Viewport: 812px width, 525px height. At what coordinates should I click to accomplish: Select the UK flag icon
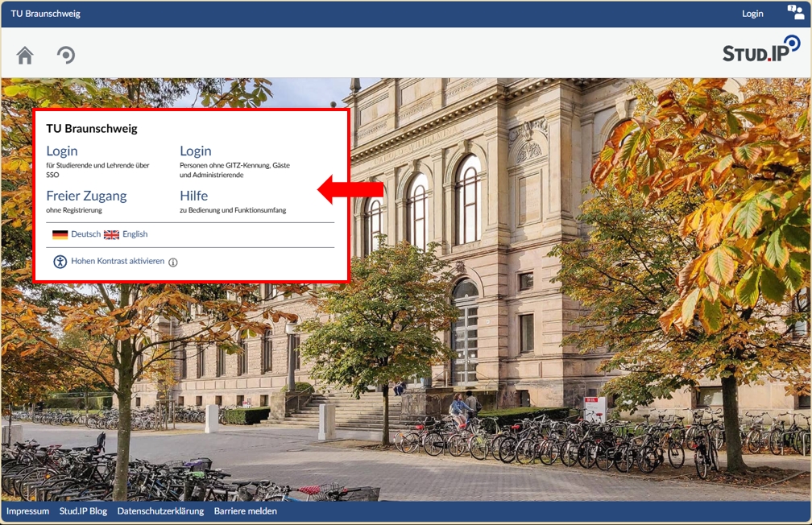point(111,234)
